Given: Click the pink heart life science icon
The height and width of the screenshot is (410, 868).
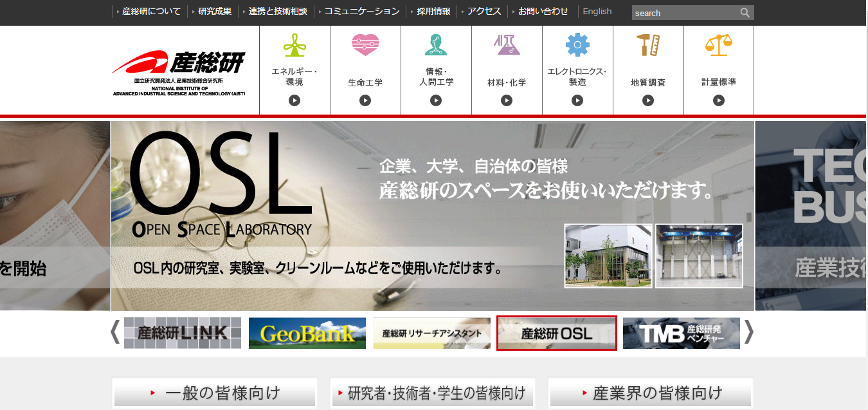Looking at the screenshot, I should coord(365,45).
